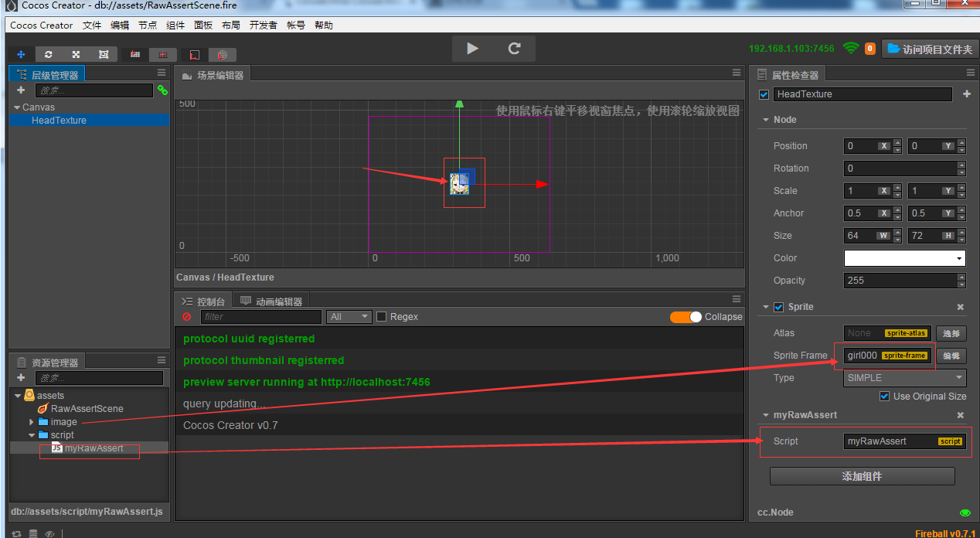Click the green Wi-Fi connection icon

tap(851, 48)
